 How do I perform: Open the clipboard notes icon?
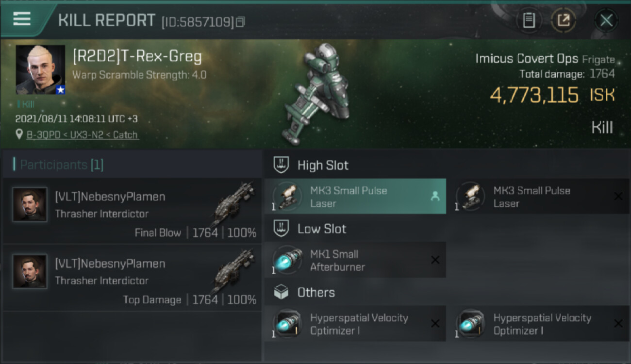tap(529, 20)
